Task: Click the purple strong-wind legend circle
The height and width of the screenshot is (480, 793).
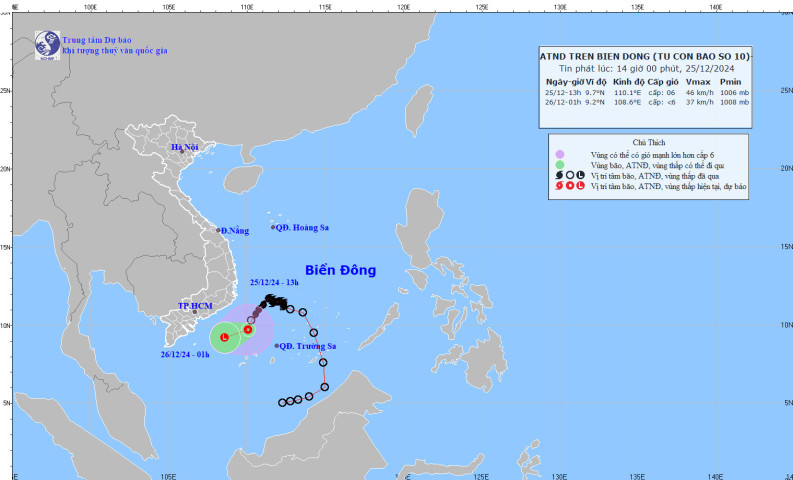Action: tap(559, 154)
